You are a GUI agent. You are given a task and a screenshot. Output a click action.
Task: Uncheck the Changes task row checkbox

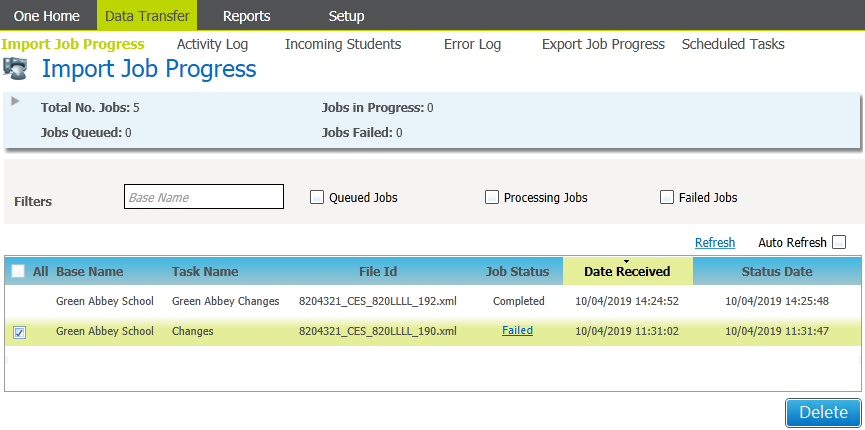[20, 332]
